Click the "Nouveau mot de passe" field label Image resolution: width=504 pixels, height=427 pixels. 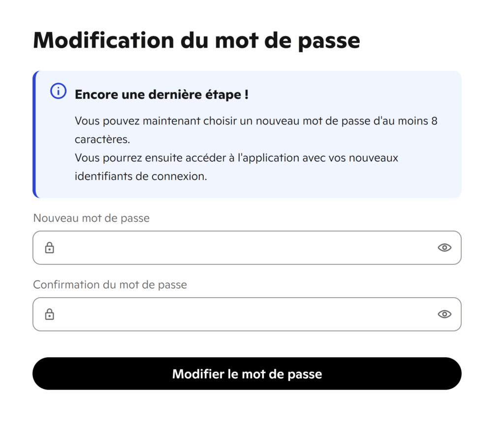point(92,218)
